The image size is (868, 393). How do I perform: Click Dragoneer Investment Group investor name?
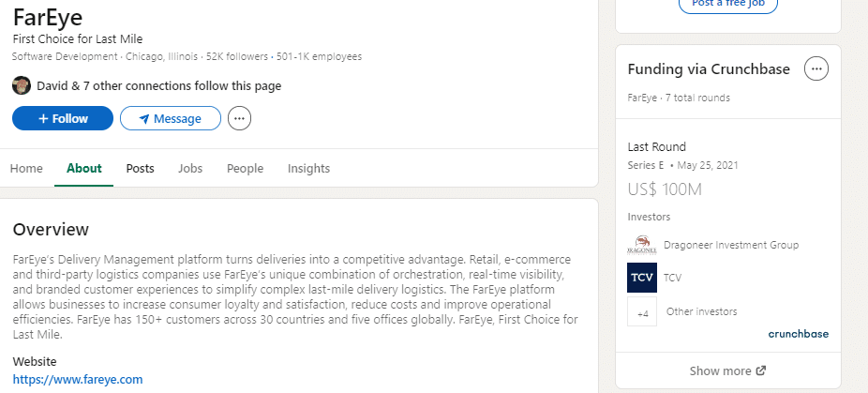click(x=730, y=245)
